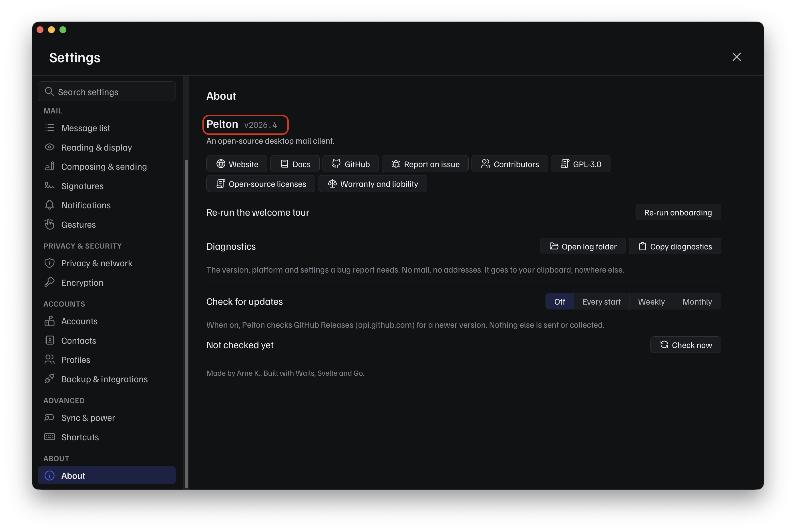The image size is (796, 532).
Task: Click the Report an issue button
Action: click(x=425, y=164)
